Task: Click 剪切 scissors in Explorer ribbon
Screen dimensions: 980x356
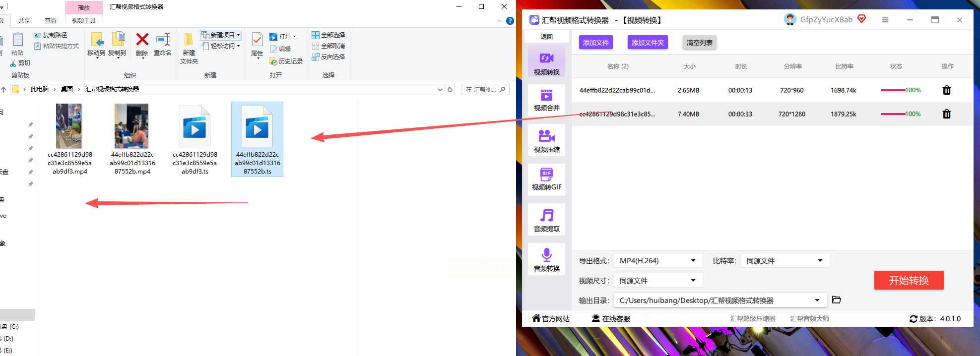Action: pyautogui.click(x=20, y=63)
